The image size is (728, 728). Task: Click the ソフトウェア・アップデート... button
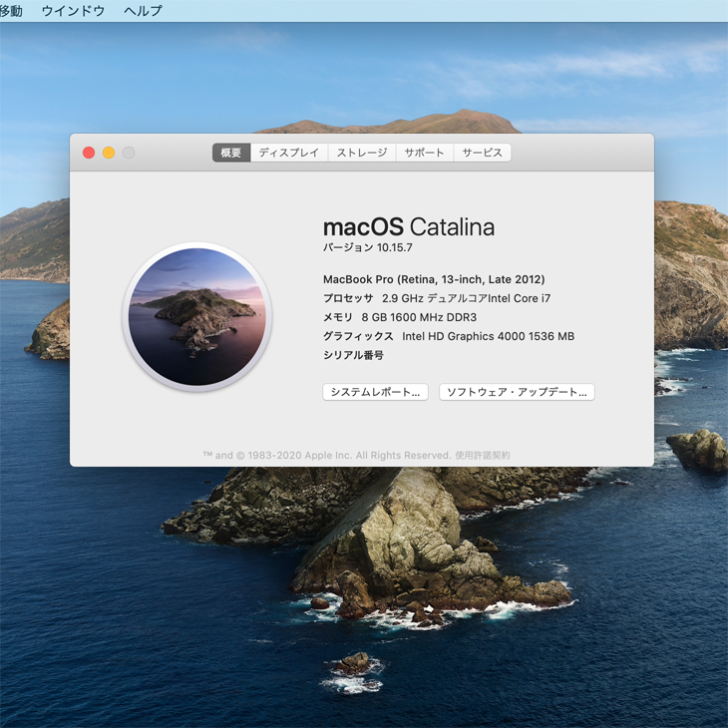517,393
